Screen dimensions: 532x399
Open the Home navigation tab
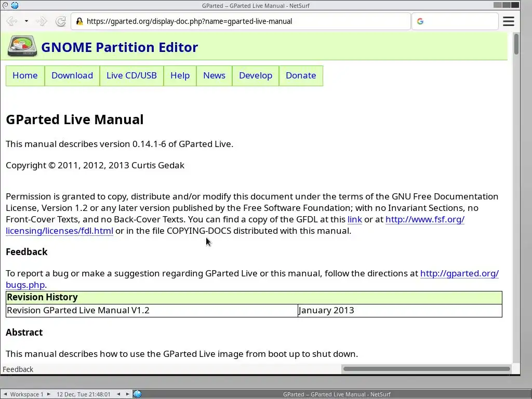tap(25, 76)
